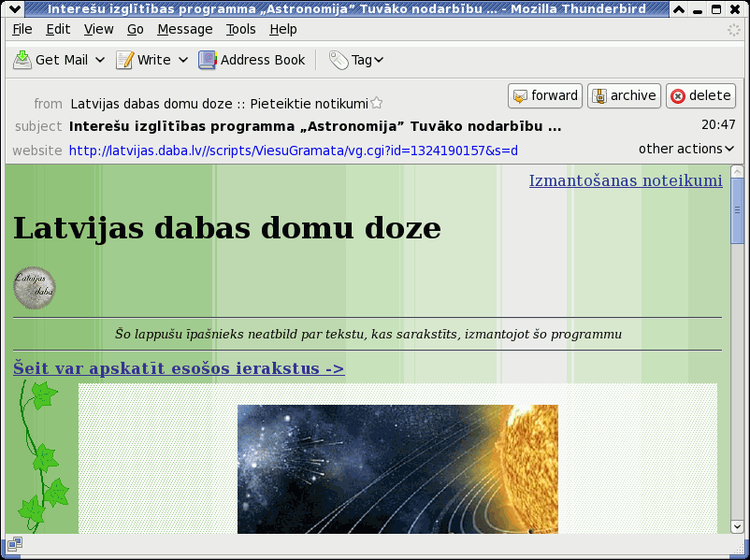The height and width of the screenshot is (560, 750).
Task: Click the online status icon in status bar
Action: pyautogui.click(x=14, y=544)
